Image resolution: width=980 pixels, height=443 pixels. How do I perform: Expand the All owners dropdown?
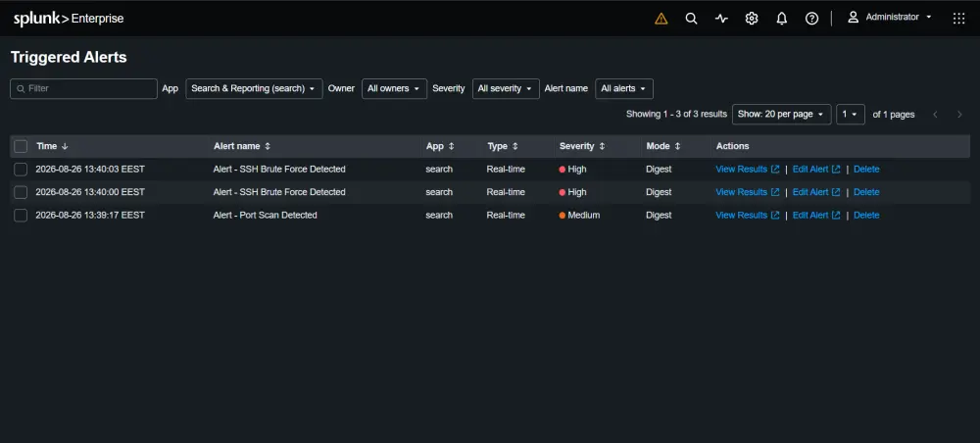pos(394,89)
